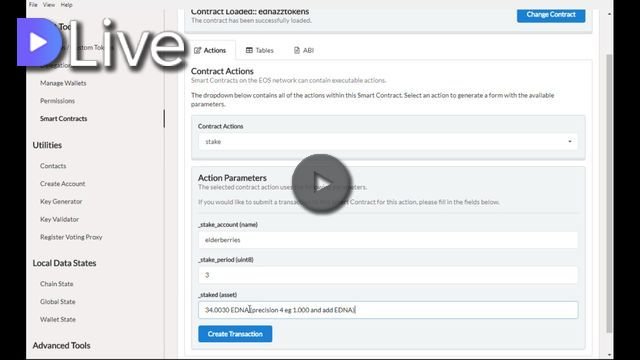This screenshot has height=360, width=640.
Task: Open Contacts under Utilities
Action: coord(53,166)
